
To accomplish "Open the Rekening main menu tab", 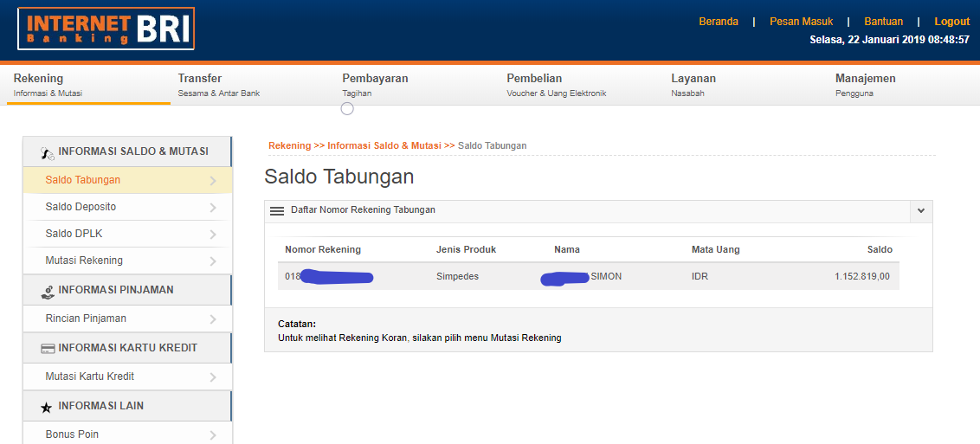I will (x=89, y=86).
